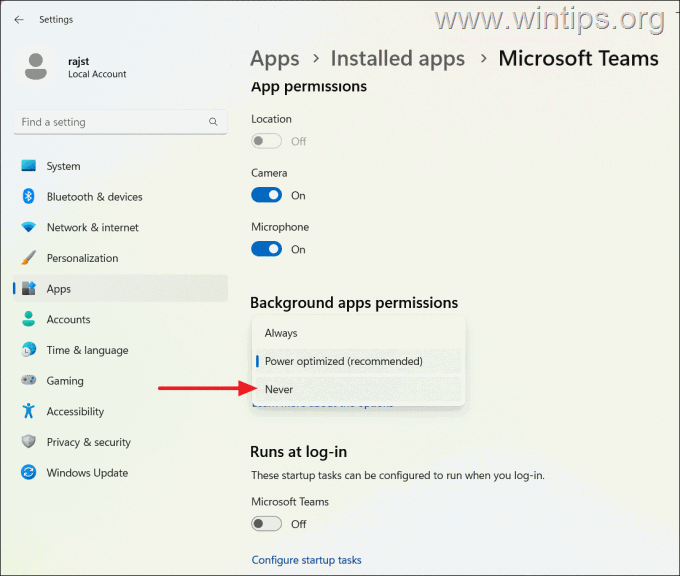
Task: Focus the Find a setting field
Action: tap(120, 122)
